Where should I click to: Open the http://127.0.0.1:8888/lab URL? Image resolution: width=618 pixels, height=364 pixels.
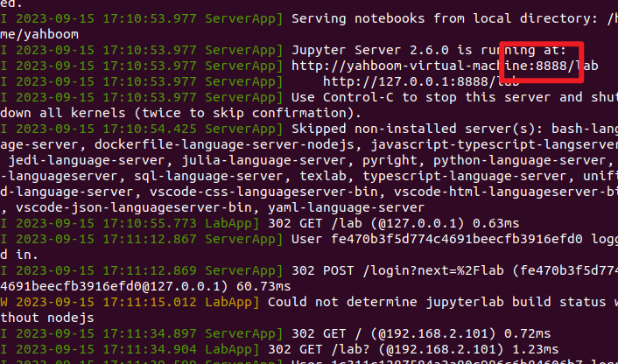421,81
